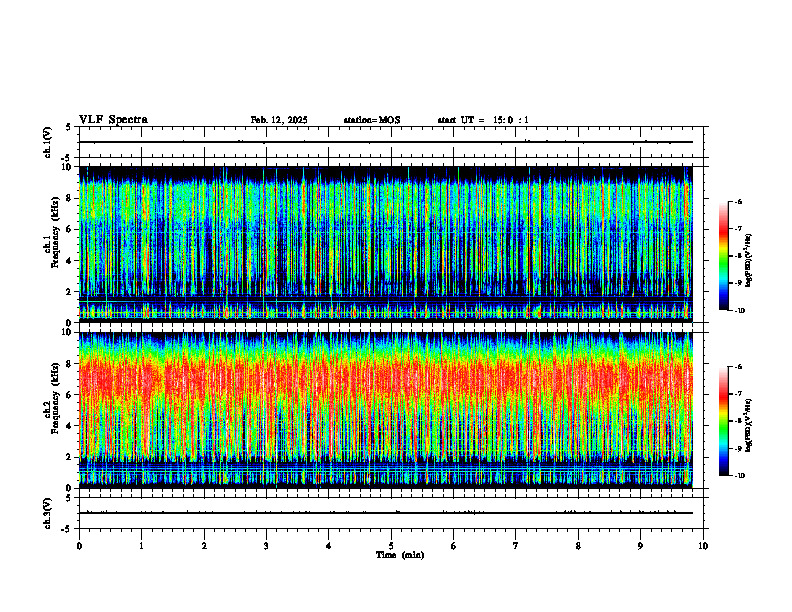Viewport: 792px width, 612px height.
Task: Click the time axis tick label "8"
Action: pyautogui.click(x=578, y=546)
